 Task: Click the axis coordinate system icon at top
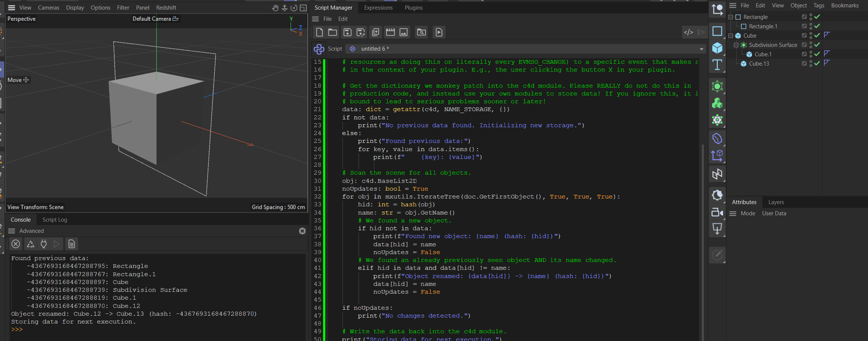[717, 9]
